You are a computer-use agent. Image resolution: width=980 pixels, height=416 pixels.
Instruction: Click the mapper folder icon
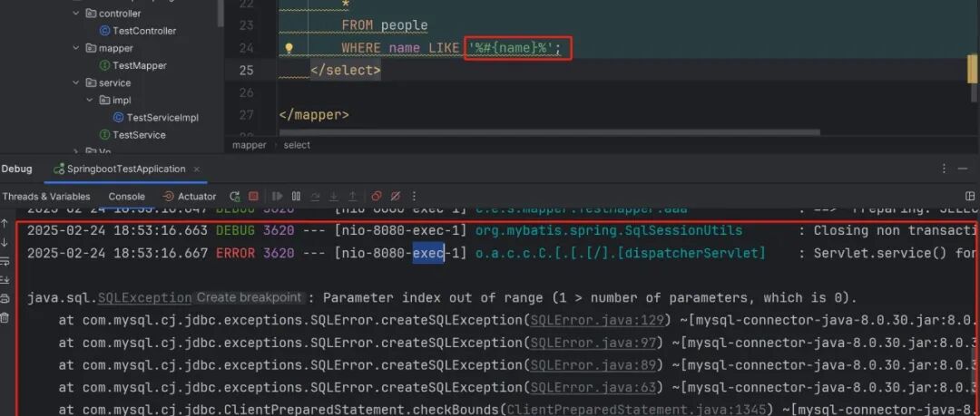pos(92,48)
